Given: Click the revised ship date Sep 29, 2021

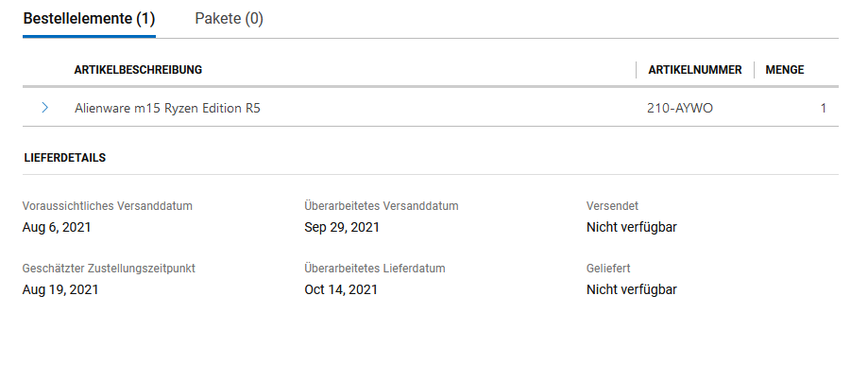Looking at the screenshot, I should pyautogui.click(x=342, y=227).
